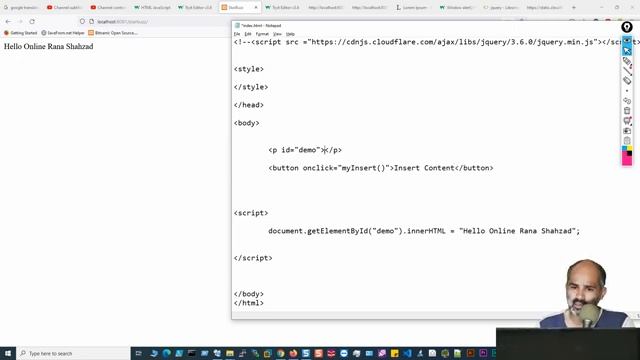Click the browser forward arrow

20,21
